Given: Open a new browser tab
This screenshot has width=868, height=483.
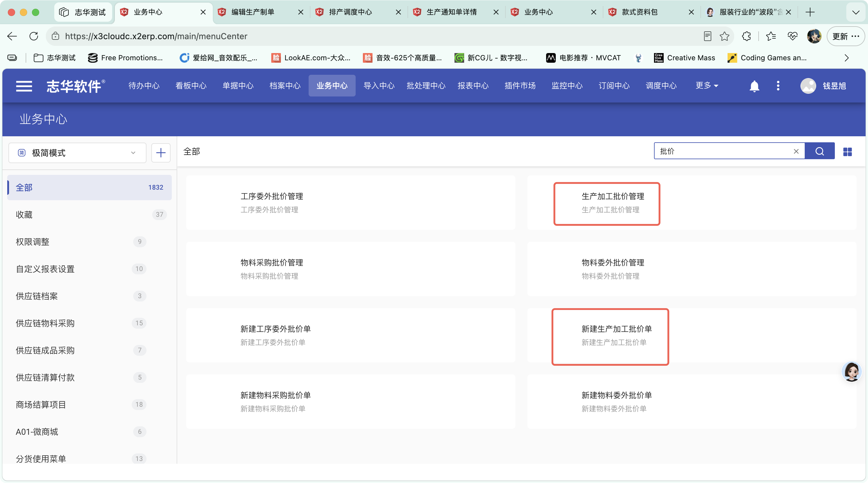Looking at the screenshot, I should (x=810, y=12).
